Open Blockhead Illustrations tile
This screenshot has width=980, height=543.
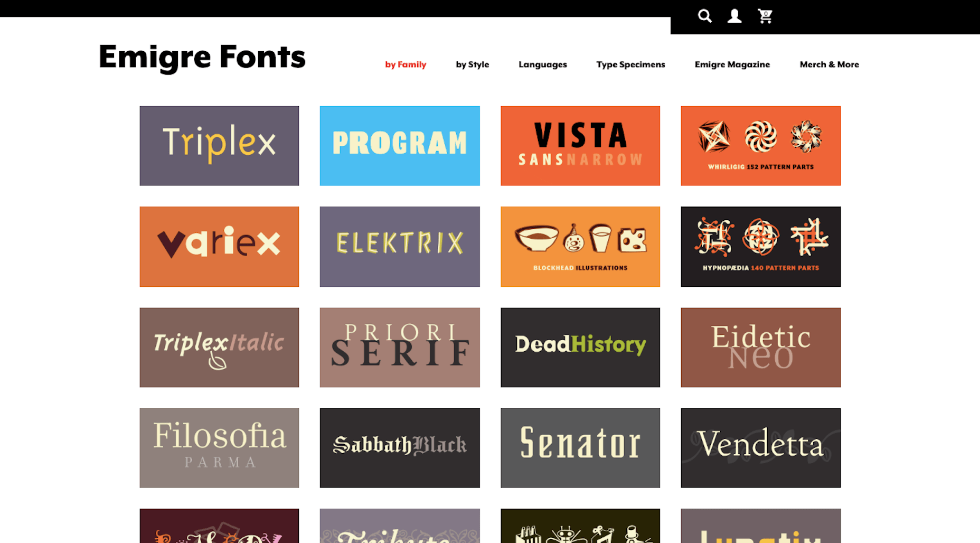(x=580, y=247)
